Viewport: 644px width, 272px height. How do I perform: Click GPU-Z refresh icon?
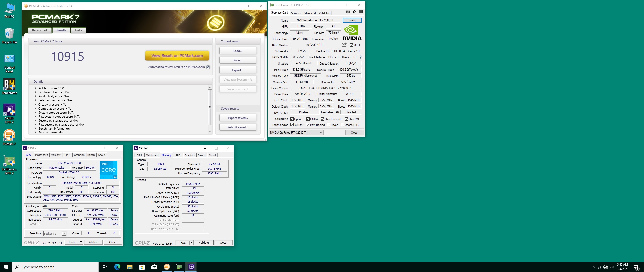354,12
